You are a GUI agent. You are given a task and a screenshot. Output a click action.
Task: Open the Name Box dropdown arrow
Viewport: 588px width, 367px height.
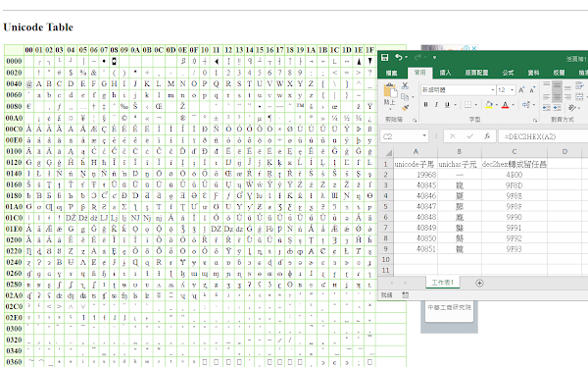(424, 136)
